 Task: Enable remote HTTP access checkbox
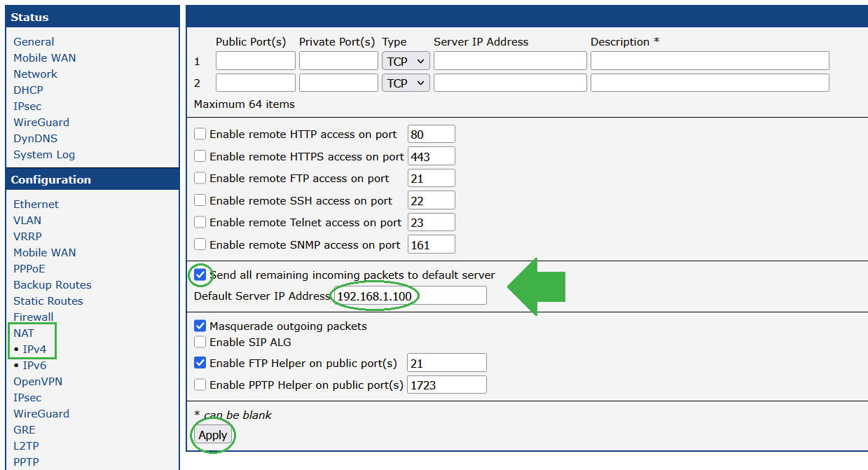[x=200, y=134]
